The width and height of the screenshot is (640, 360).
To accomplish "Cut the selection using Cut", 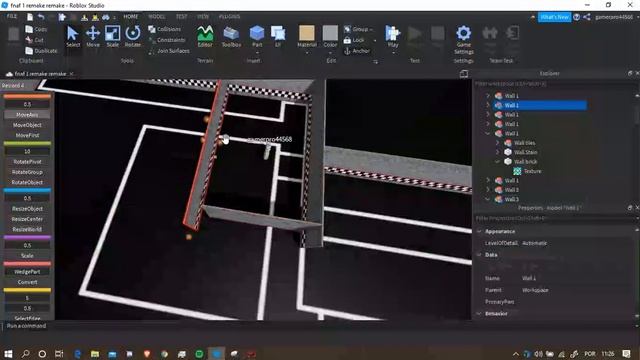I will 34,40.
